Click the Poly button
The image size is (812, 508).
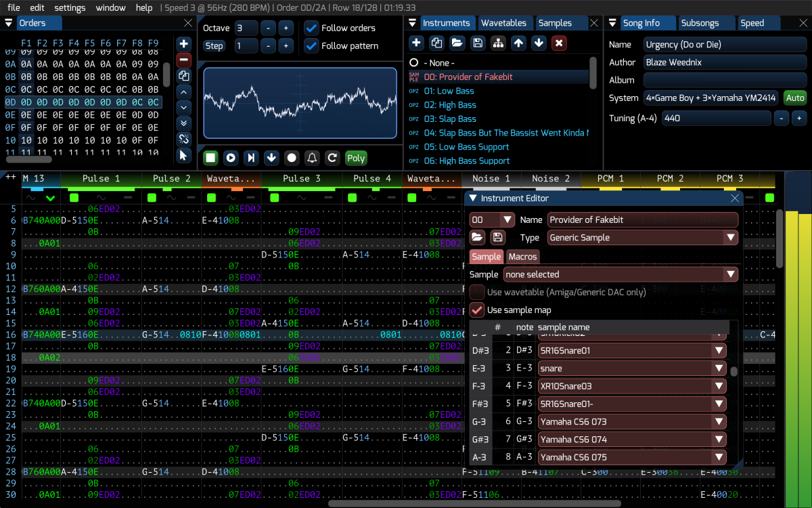tap(356, 158)
